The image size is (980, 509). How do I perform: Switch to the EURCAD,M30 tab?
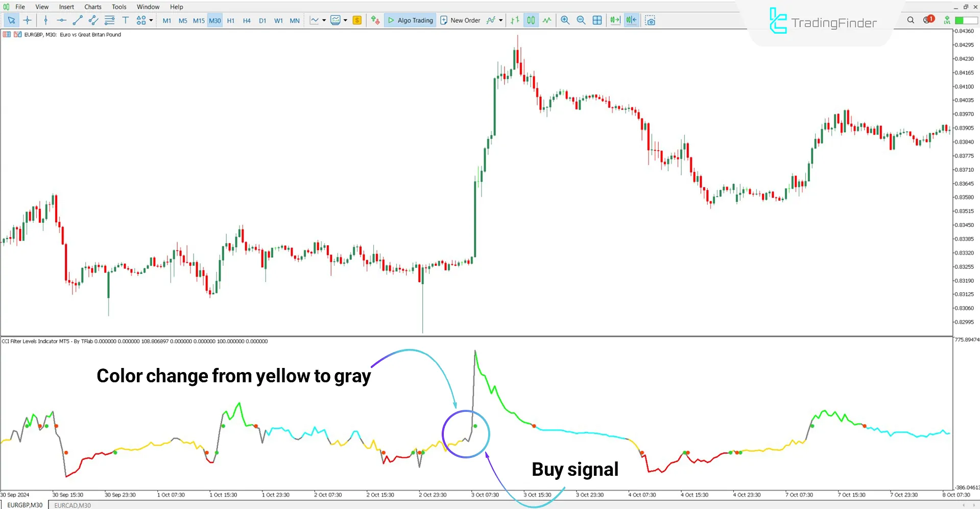pos(72,505)
